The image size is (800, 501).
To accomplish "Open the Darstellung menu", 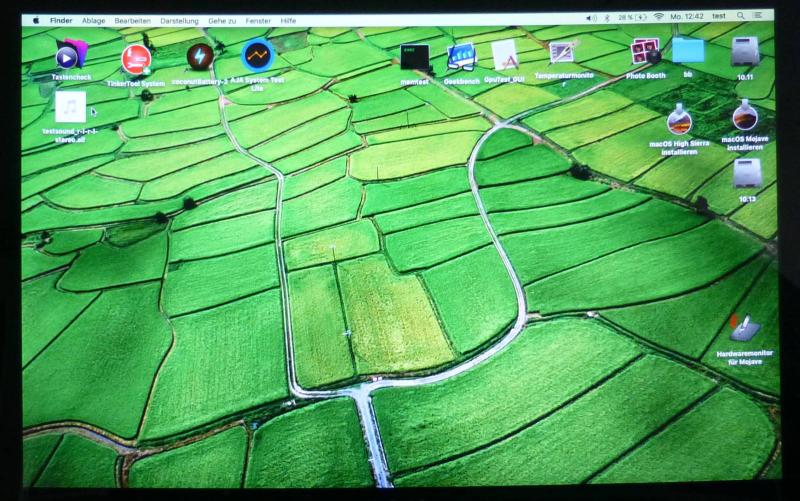I will point(179,19).
